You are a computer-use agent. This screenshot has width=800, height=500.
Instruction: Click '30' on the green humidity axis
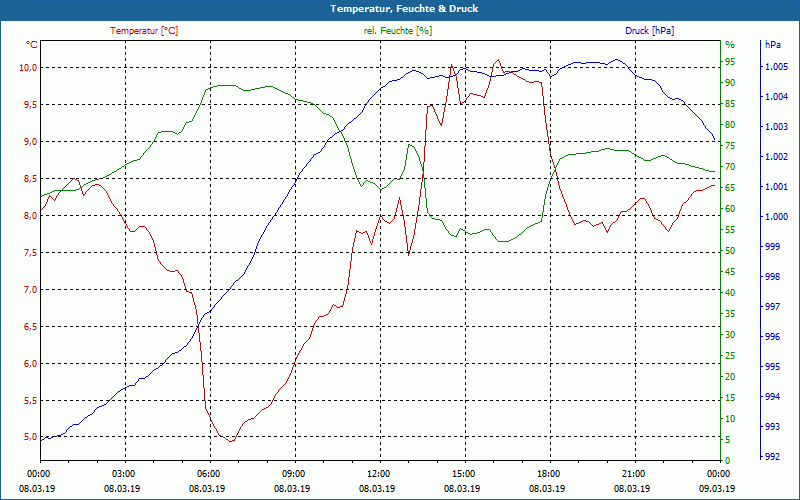pos(730,335)
